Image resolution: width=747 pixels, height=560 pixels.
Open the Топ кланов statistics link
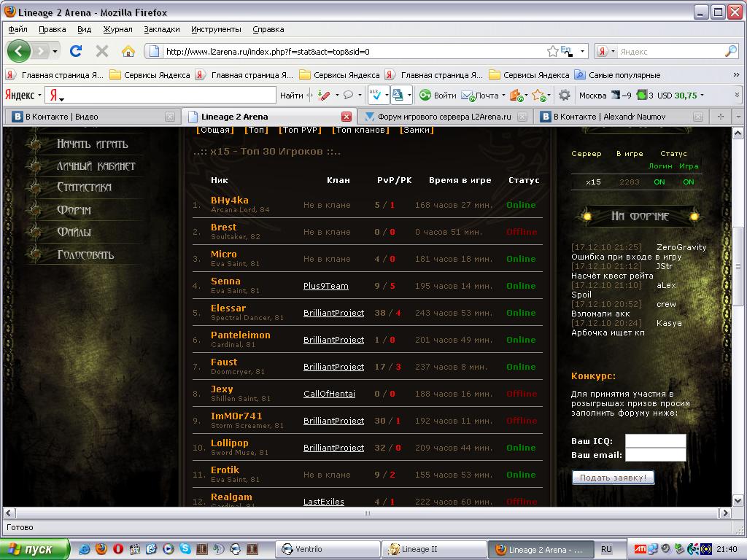click(x=360, y=130)
